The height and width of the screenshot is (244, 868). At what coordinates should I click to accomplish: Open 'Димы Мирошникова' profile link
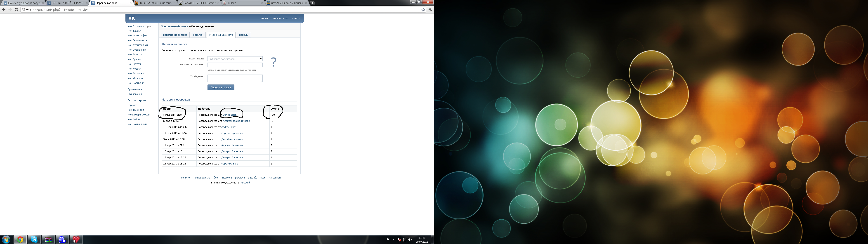coord(233,139)
